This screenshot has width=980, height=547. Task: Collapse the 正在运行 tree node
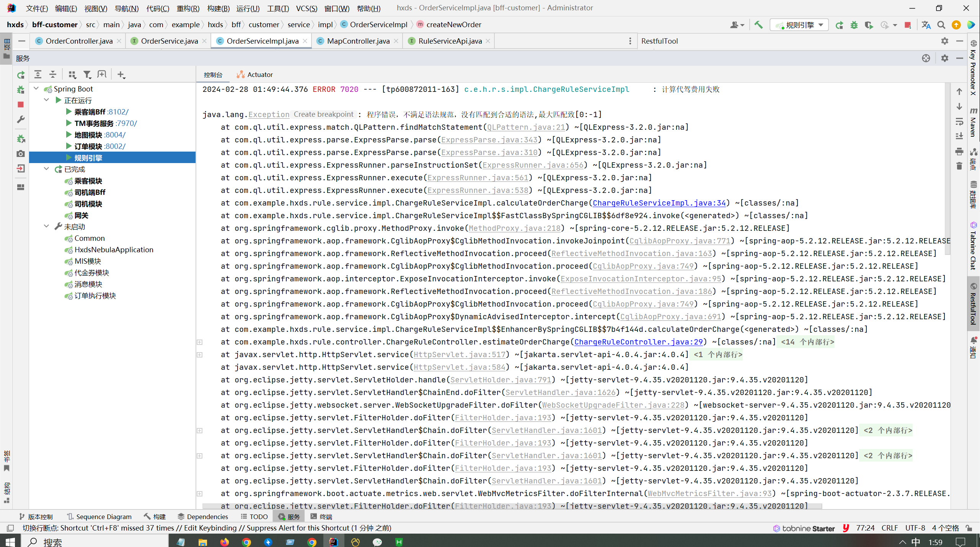[x=47, y=100]
